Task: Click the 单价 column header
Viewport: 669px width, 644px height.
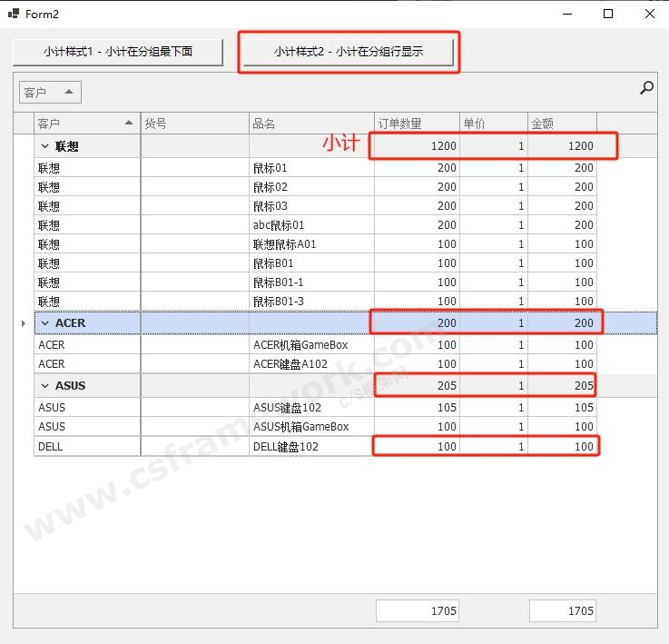Action: click(493, 124)
